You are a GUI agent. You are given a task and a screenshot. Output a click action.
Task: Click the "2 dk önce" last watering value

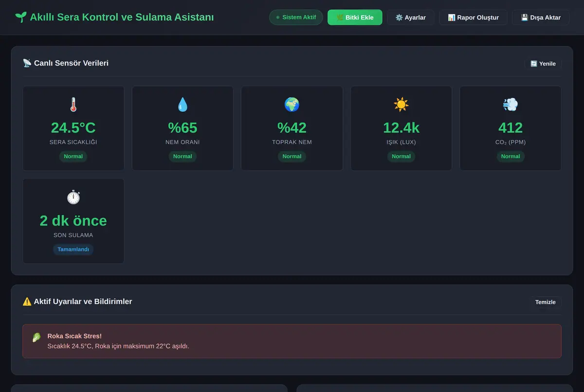(x=73, y=221)
